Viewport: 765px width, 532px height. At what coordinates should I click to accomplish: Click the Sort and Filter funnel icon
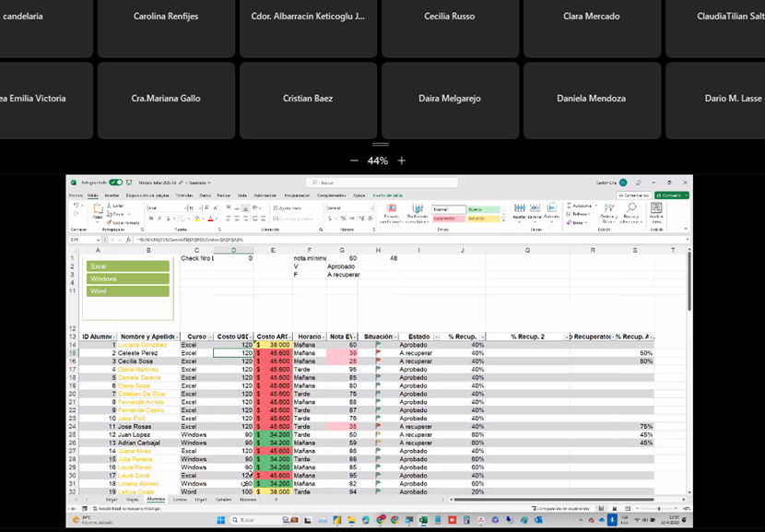coord(608,208)
